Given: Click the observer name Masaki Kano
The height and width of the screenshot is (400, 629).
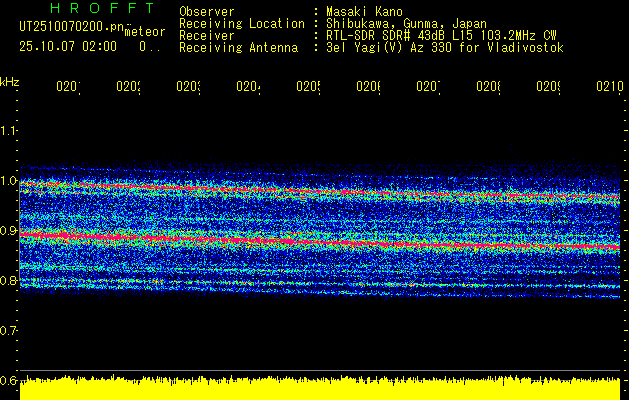Looking at the screenshot, I should (364, 12).
